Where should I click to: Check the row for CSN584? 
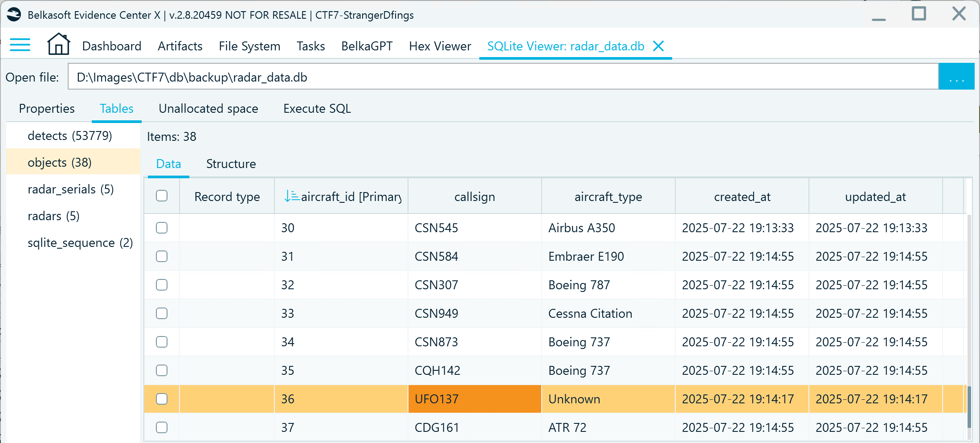click(x=162, y=256)
